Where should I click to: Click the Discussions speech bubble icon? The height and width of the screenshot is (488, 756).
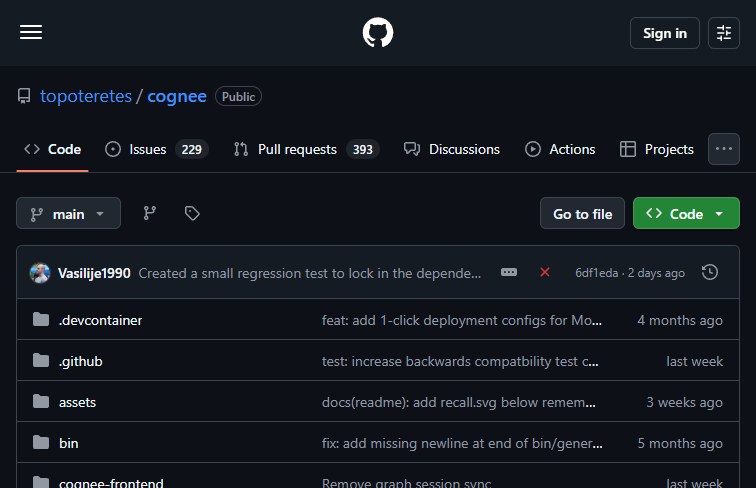[412, 149]
